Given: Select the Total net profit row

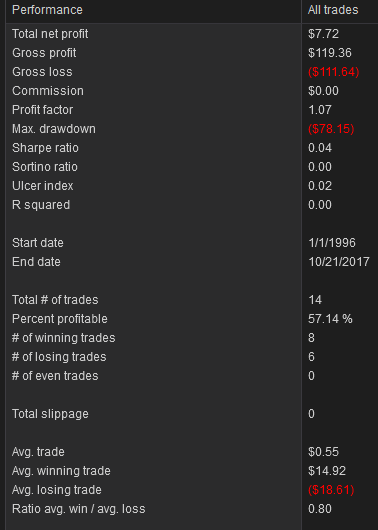Looking at the screenshot, I should 192,34.
